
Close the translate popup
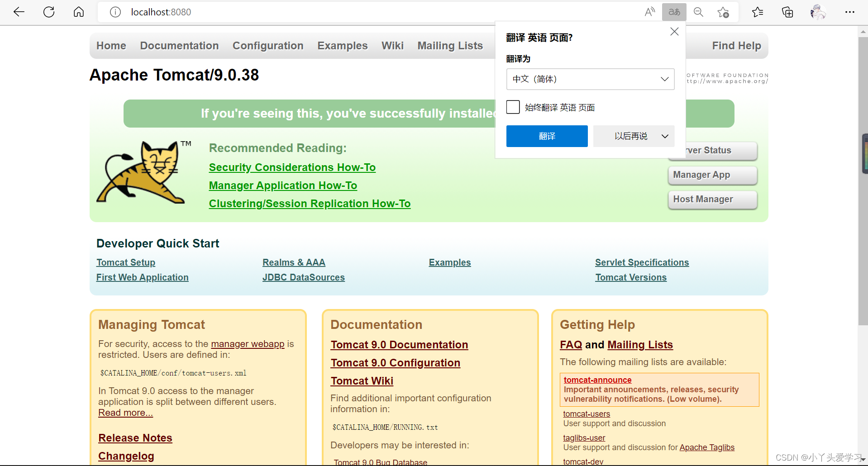click(674, 32)
